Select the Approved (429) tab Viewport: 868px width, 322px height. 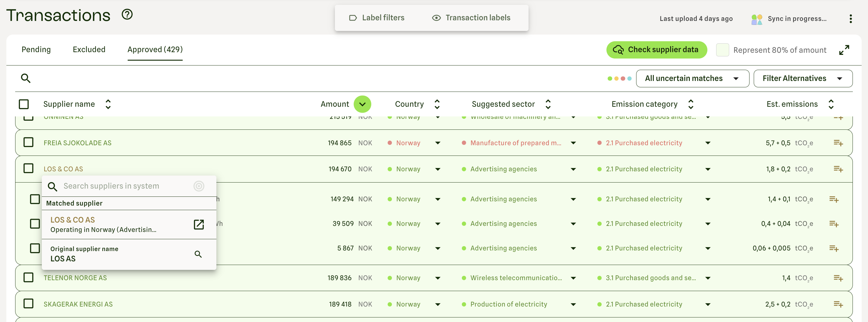(155, 49)
